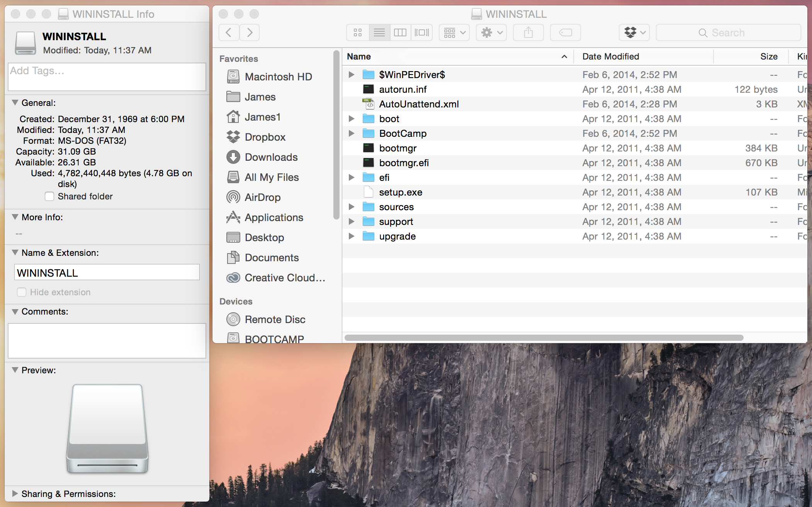
Task: Select the 670 KB size value
Action: [761, 163]
